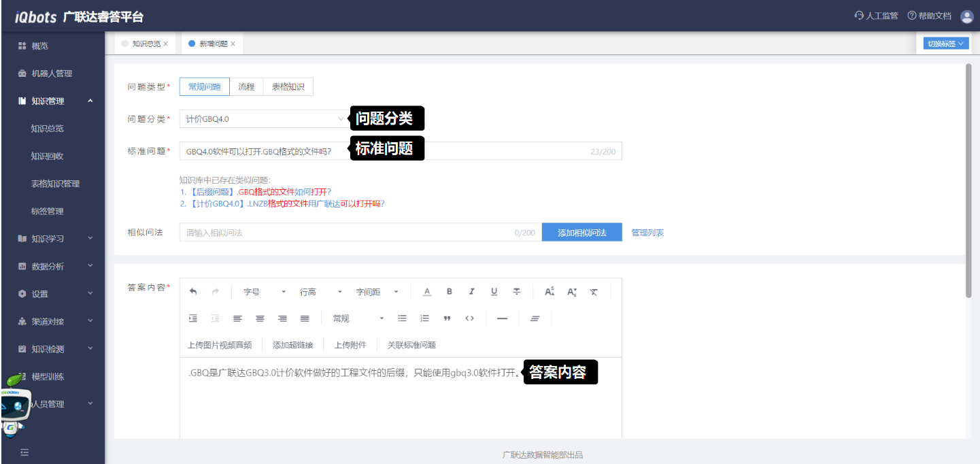Click the 添加相似问法 button
The height and width of the screenshot is (464, 980).
click(x=581, y=233)
